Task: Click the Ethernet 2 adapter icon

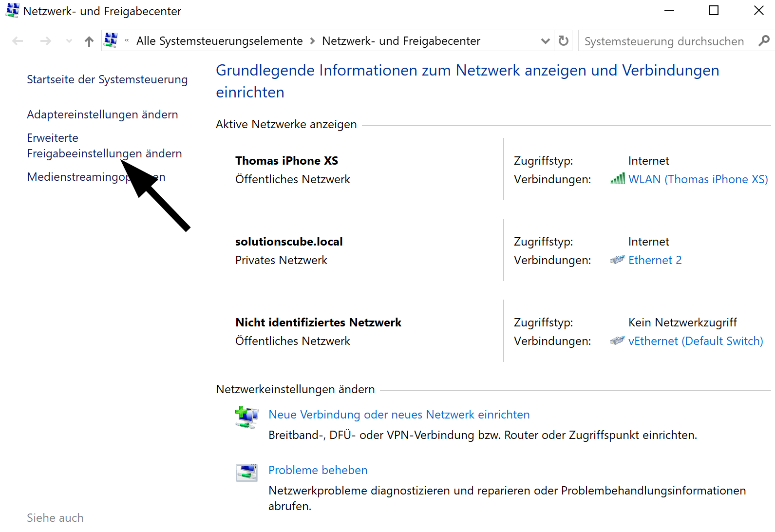Action: pyautogui.click(x=617, y=260)
